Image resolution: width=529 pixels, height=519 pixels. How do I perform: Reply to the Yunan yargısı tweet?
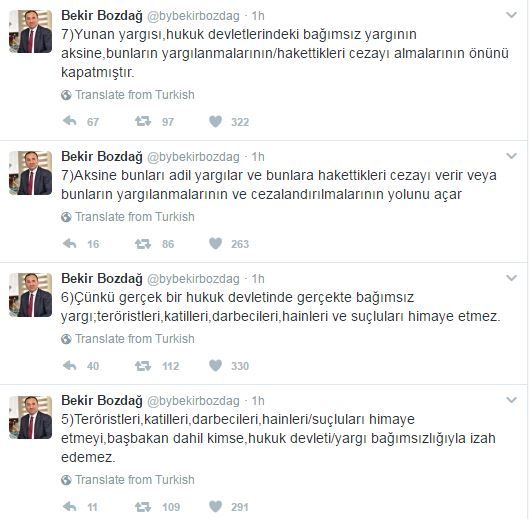click(x=69, y=121)
